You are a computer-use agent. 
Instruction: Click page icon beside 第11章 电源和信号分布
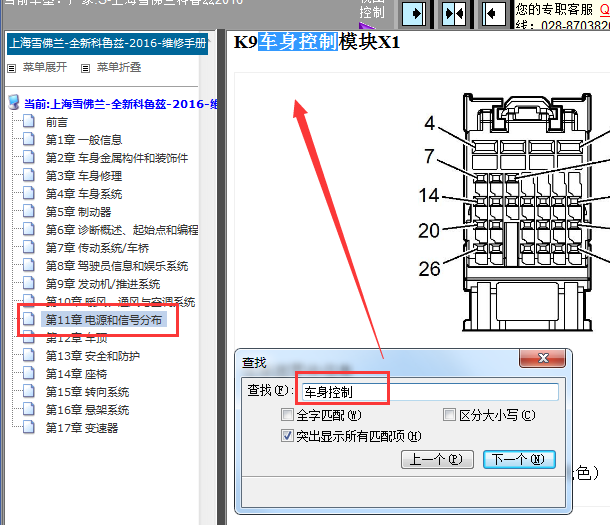pyautogui.click(x=29, y=319)
